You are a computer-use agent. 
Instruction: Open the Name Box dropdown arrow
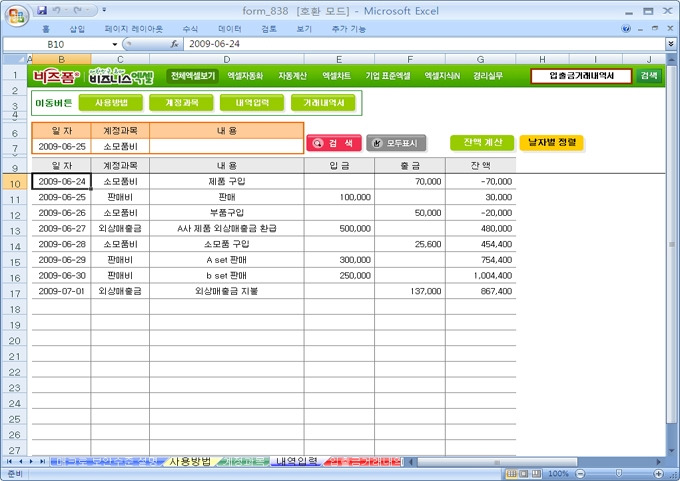114,44
